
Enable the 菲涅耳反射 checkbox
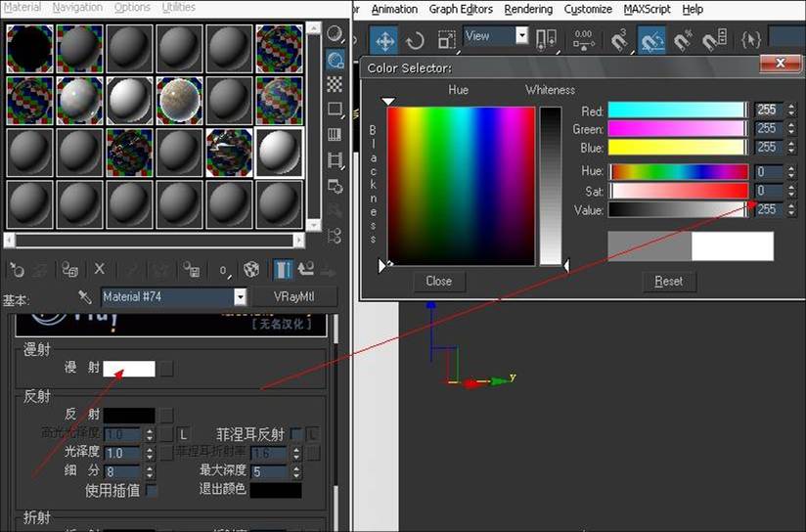click(x=296, y=434)
